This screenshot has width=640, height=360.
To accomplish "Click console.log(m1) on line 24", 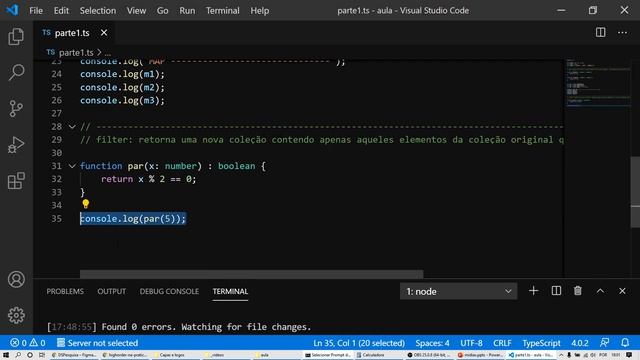I will click(x=122, y=74).
